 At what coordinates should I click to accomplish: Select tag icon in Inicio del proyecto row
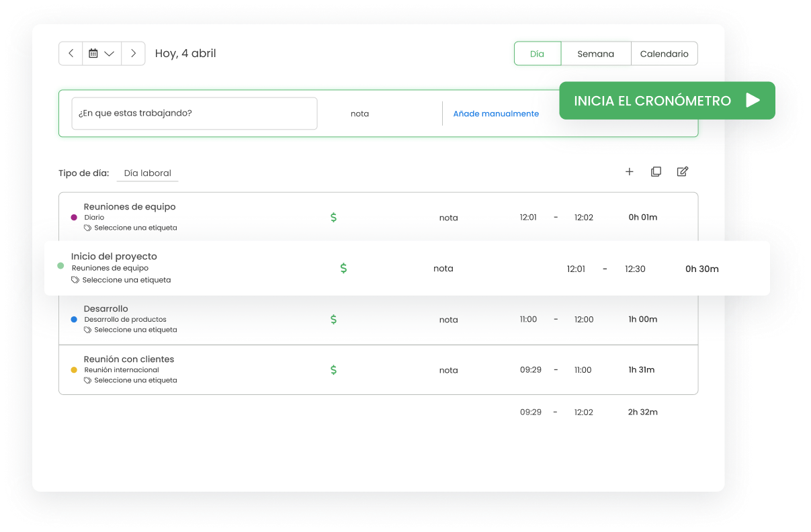pyautogui.click(x=75, y=280)
